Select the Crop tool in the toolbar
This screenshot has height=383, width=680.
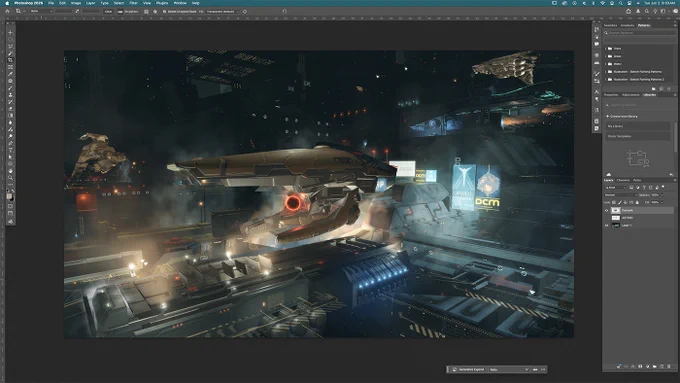[10, 60]
